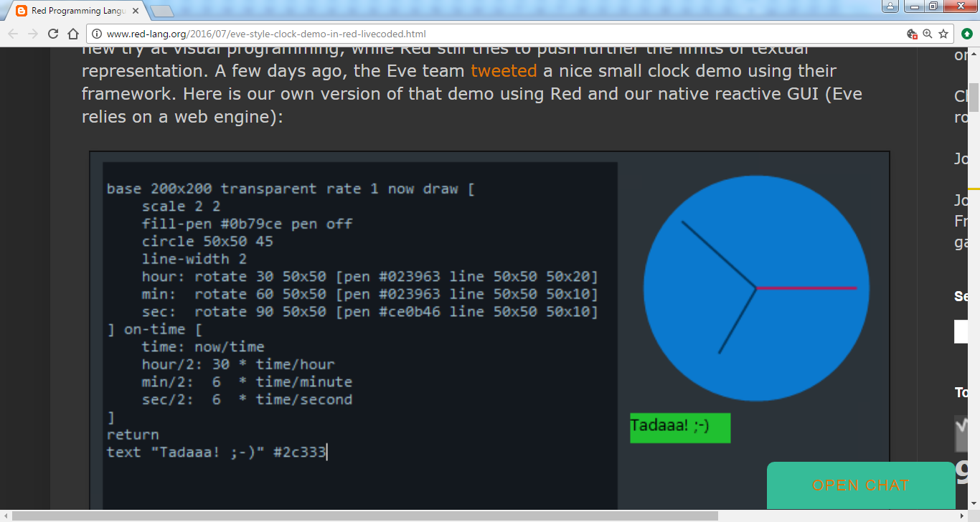Click the horizontal scrollbar left arrow

pos(5,516)
